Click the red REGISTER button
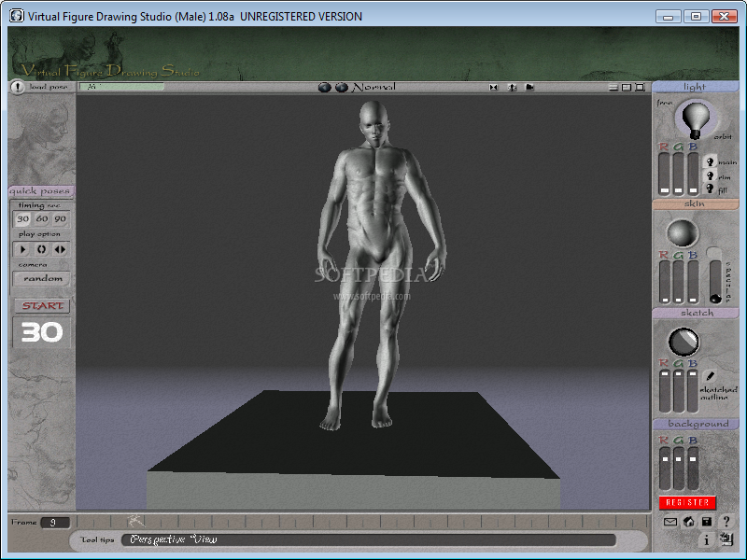747x560 pixels. point(687,502)
